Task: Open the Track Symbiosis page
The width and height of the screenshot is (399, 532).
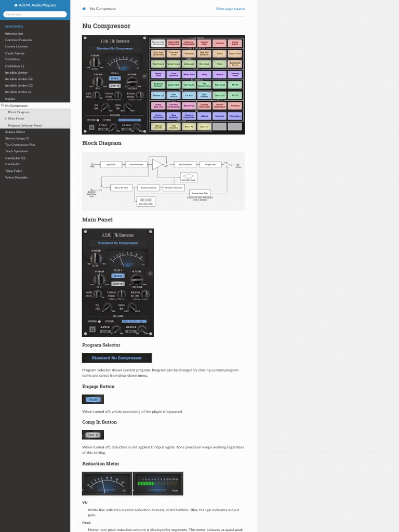Action: 17,151
